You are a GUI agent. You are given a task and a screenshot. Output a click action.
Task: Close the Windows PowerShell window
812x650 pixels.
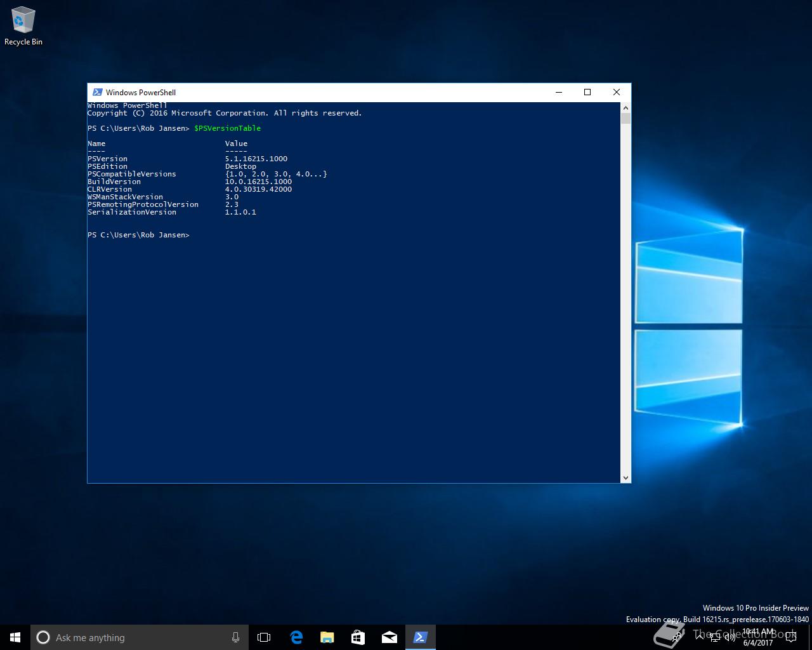(617, 92)
